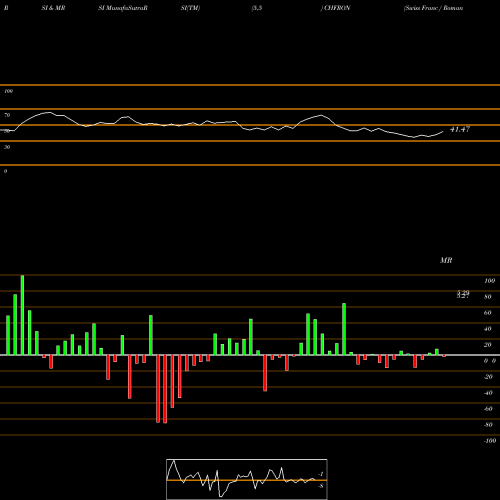This screenshot has height=500, width=500.
Task: Click the '0 0' zero-line label of the MR axis
Action: click(490, 361)
